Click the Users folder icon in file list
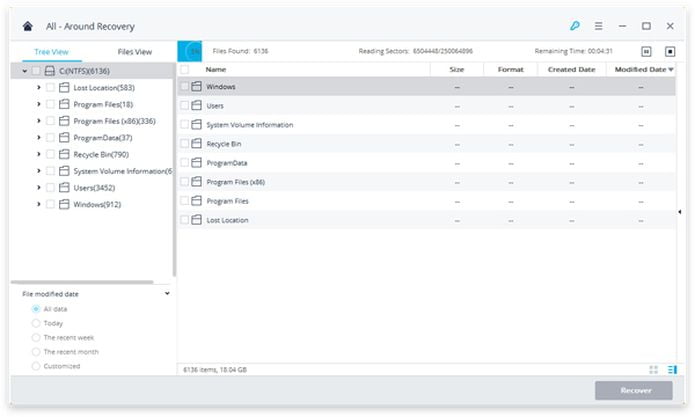This screenshot has width=695, height=417. pyautogui.click(x=196, y=105)
